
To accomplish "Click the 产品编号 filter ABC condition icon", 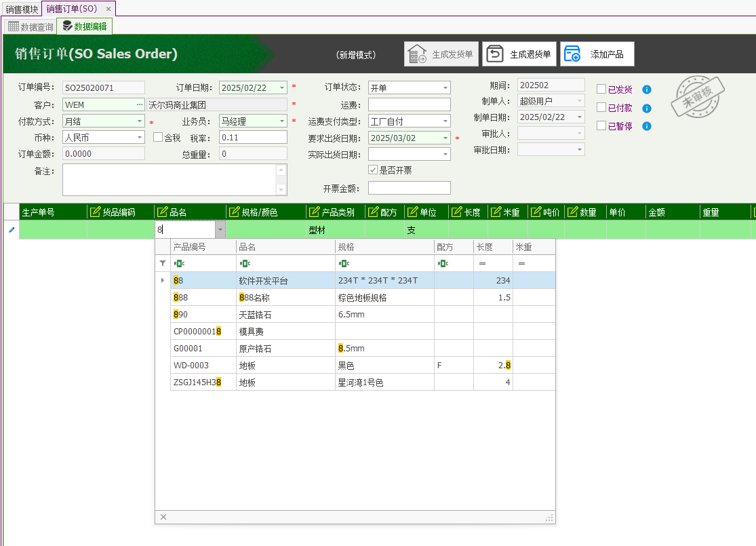I will 180,263.
